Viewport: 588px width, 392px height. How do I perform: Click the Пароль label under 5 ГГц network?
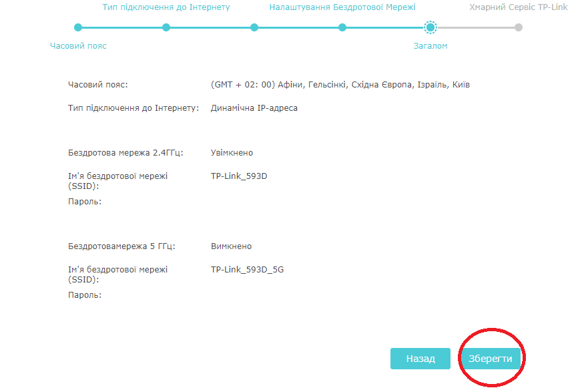[x=85, y=295]
